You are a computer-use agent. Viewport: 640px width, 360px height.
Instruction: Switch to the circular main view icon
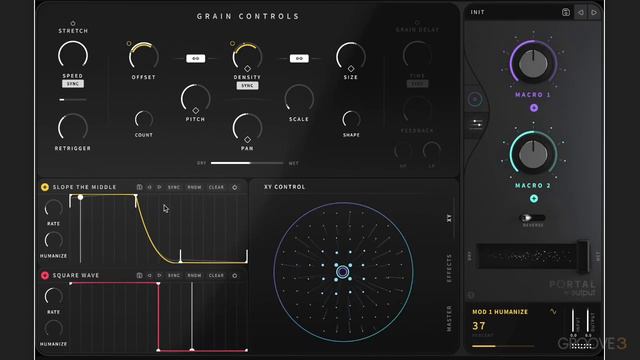pyautogui.click(x=475, y=99)
